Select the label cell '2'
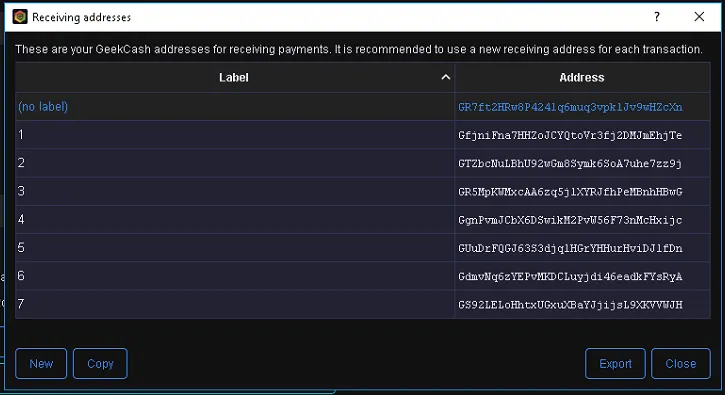The width and height of the screenshot is (725, 395). 234,163
